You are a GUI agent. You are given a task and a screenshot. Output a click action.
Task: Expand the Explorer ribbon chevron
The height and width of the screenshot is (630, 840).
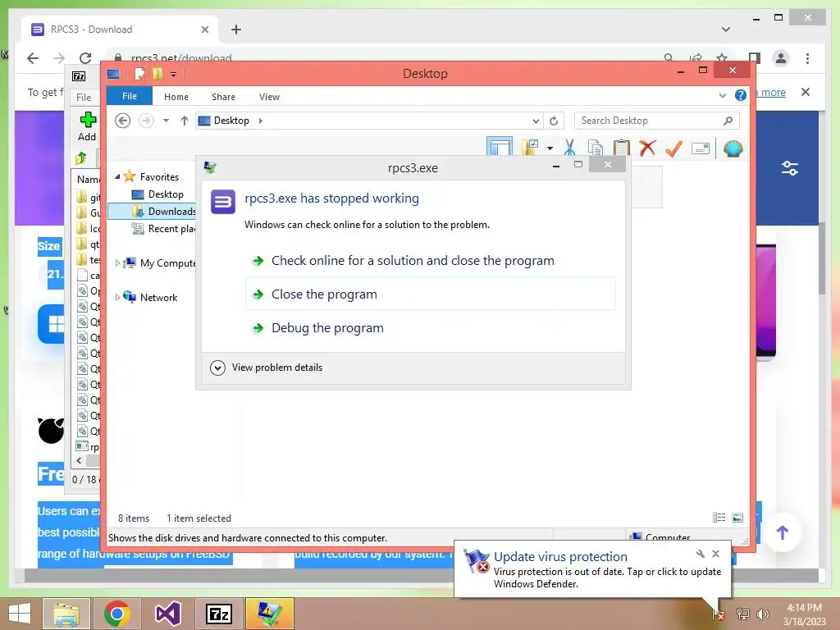[x=722, y=95]
